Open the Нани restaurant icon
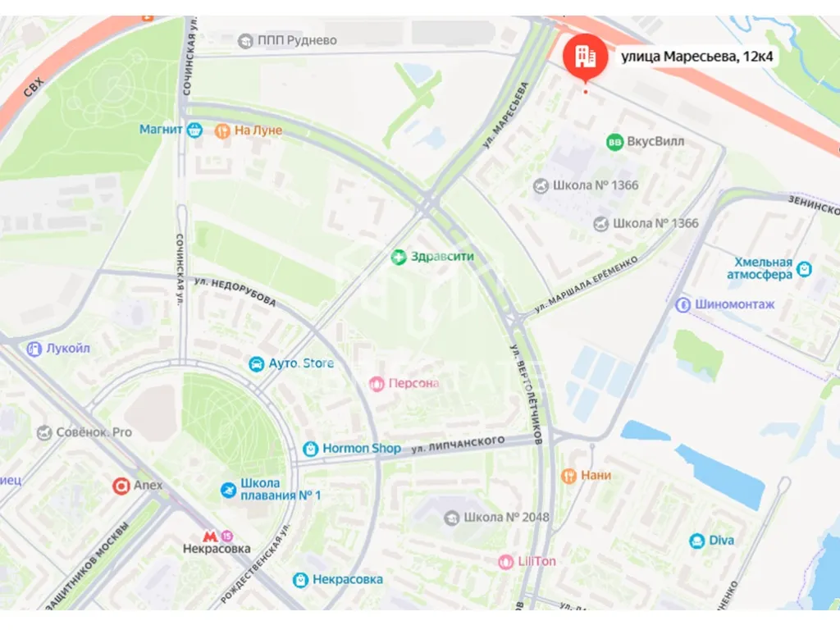 pyautogui.click(x=568, y=476)
